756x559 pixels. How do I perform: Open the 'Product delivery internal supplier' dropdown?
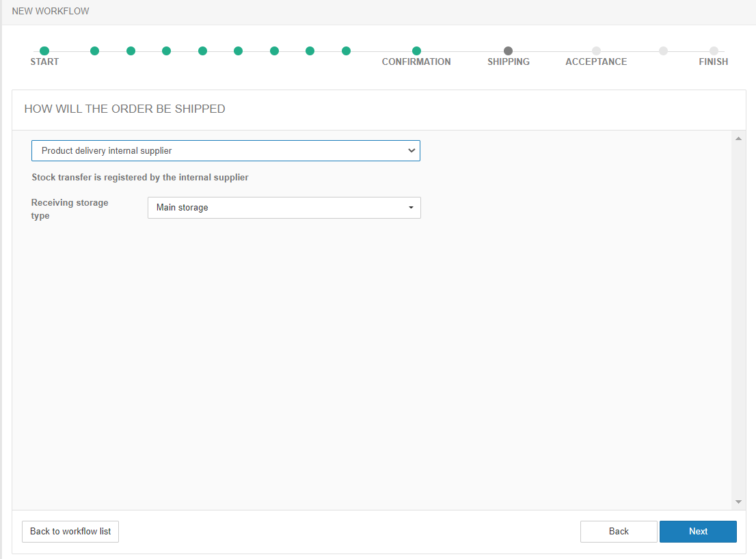(226, 150)
